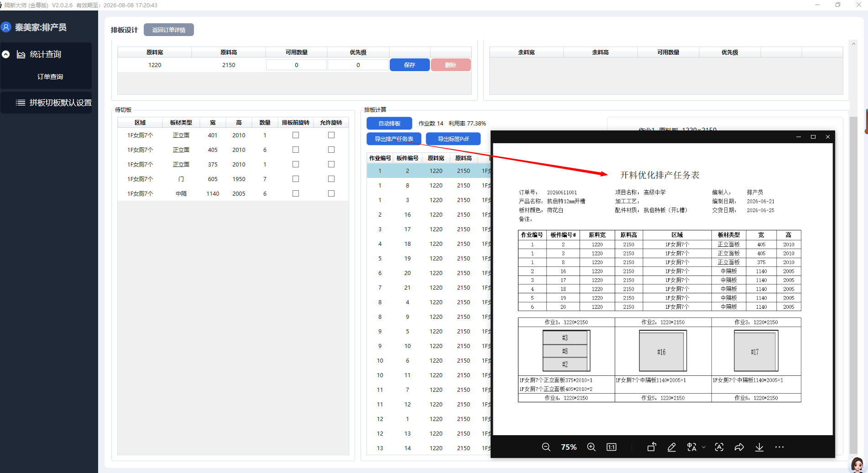The image size is (868, 473).
Task: Set the image viewer to 1:1 size
Action: point(612,447)
